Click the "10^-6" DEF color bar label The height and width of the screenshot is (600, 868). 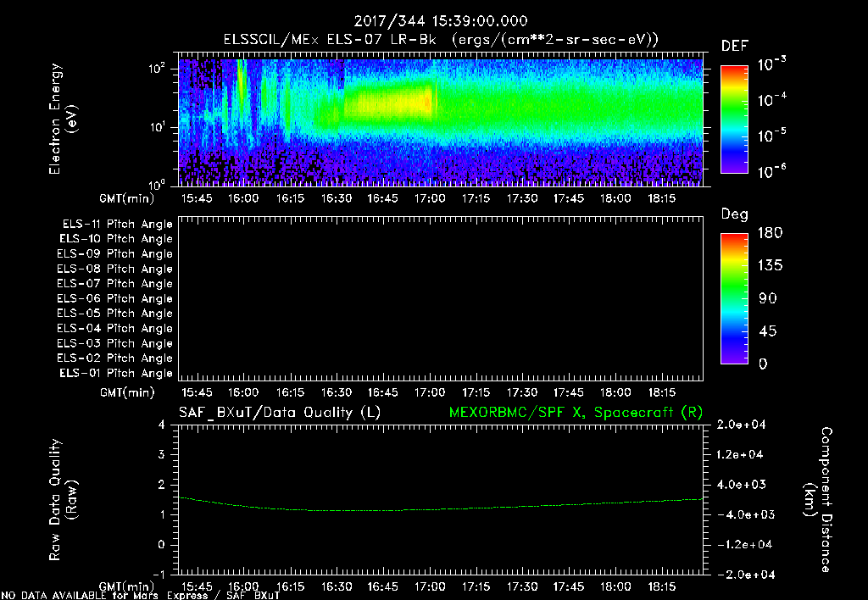click(x=771, y=171)
